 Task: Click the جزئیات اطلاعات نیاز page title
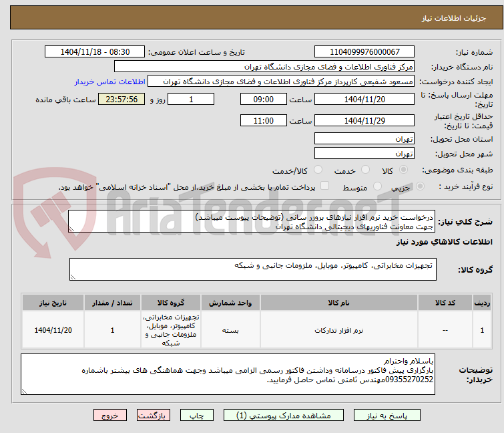(x=454, y=18)
